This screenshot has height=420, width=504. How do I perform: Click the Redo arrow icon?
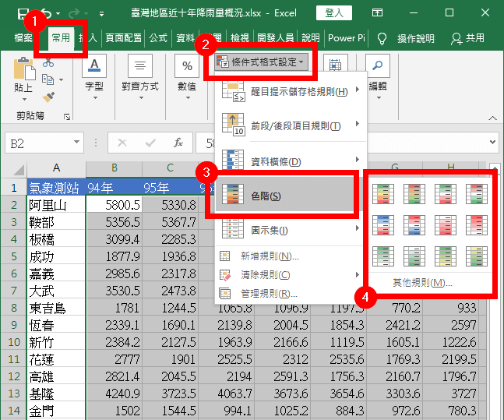click(x=74, y=13)
